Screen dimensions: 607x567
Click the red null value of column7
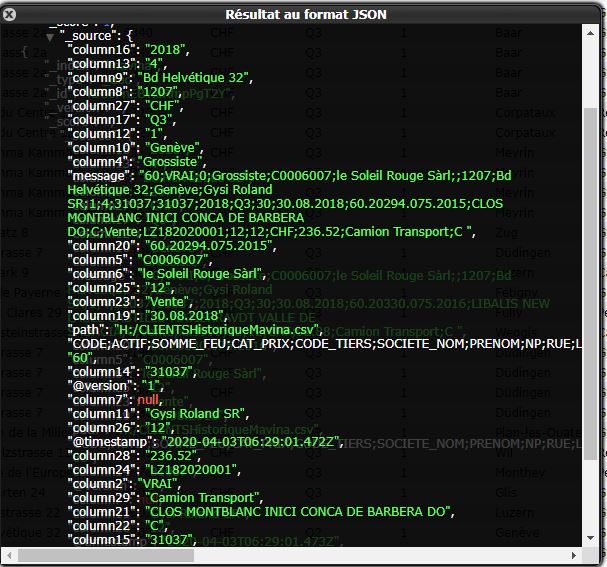(x=148, y=400)
